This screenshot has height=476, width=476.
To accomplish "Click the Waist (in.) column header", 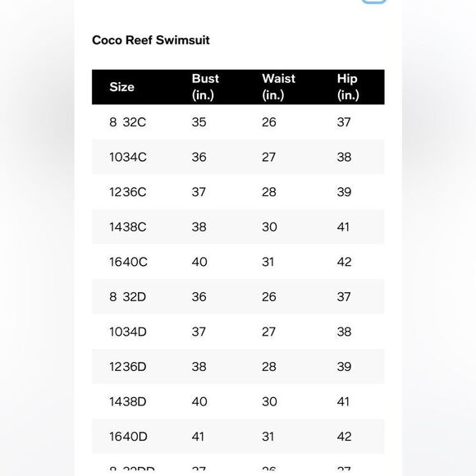I will tap(278, 87).
